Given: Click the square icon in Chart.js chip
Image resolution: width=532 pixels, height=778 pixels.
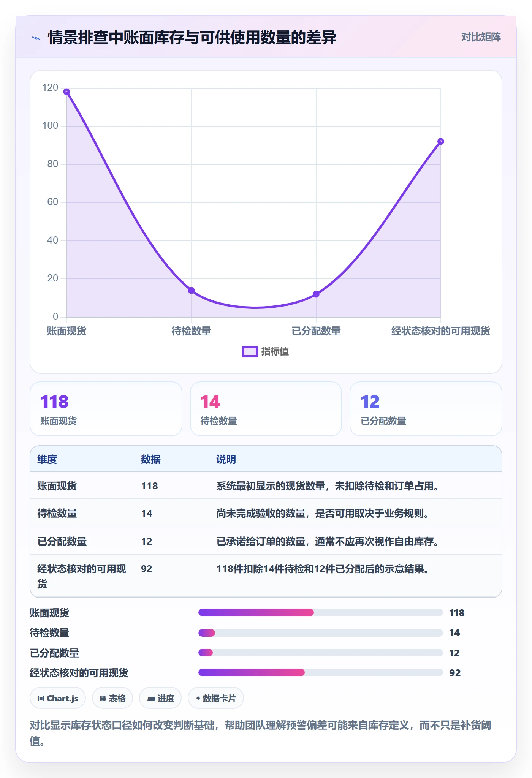Looking at the screenshot, I should click(x=41, y=698).
